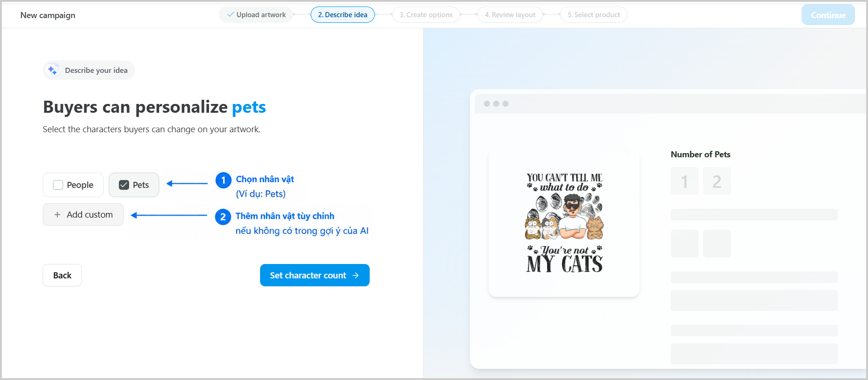
Task: Tick the People checkbox
Action: click(x=58, y=185)
